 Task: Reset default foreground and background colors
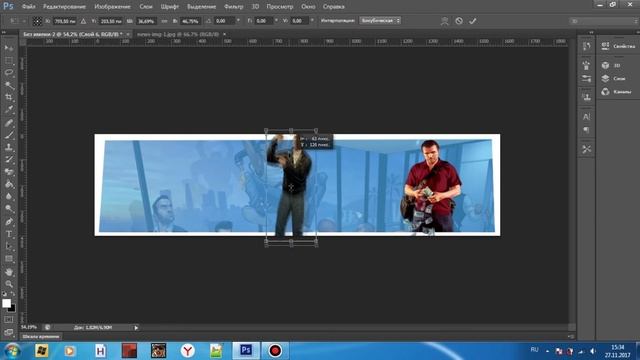coord(4,294)
